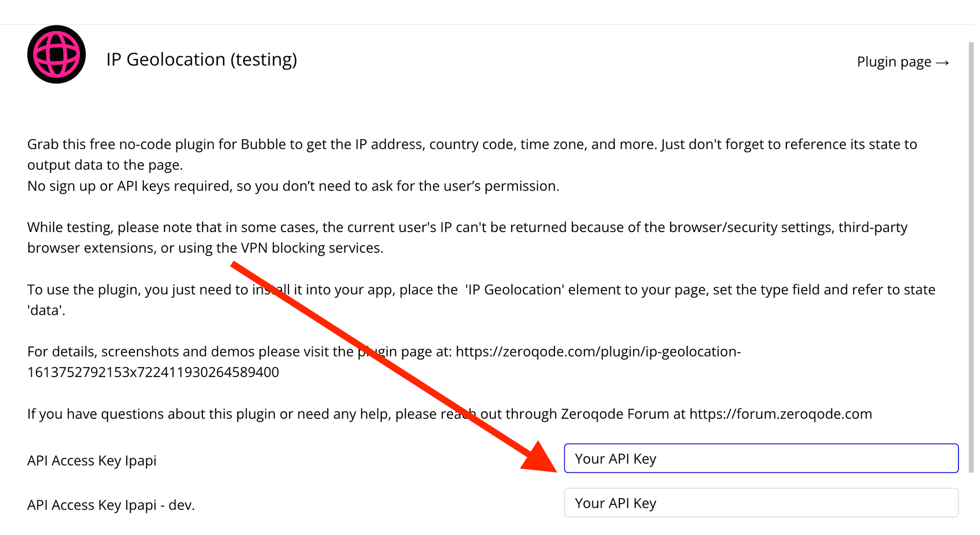Click the 'For details, screenshots and demos' text

[190, 352]
